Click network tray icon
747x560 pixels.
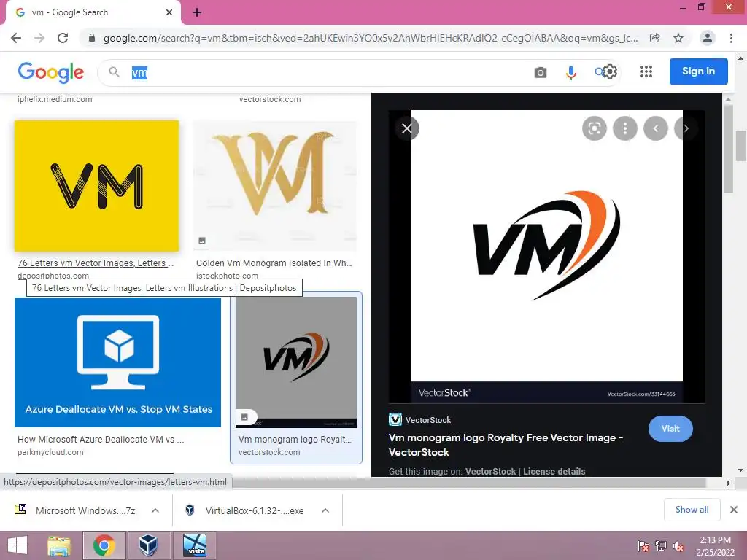pos(661,545)
